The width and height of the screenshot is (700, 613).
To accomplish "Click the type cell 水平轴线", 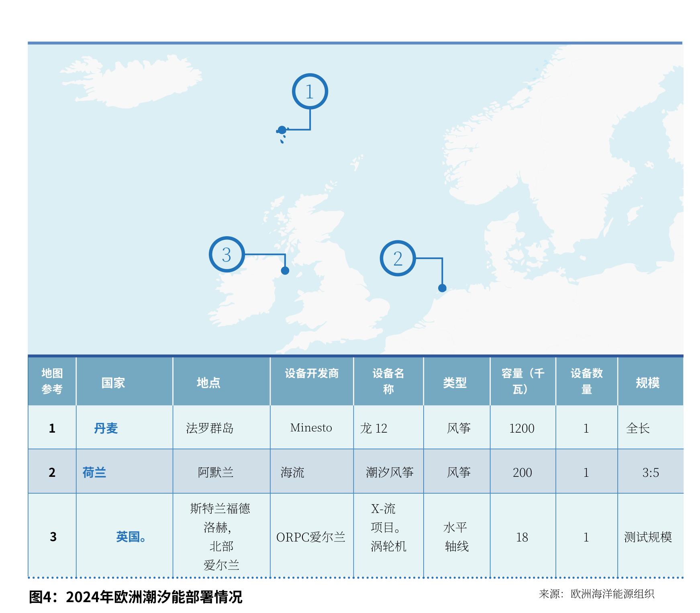I will click(457, 537).
